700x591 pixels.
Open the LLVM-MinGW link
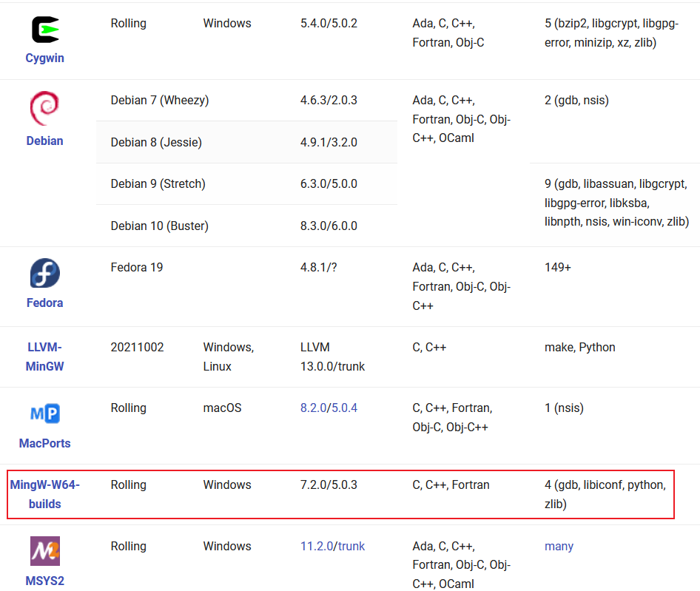44,357
